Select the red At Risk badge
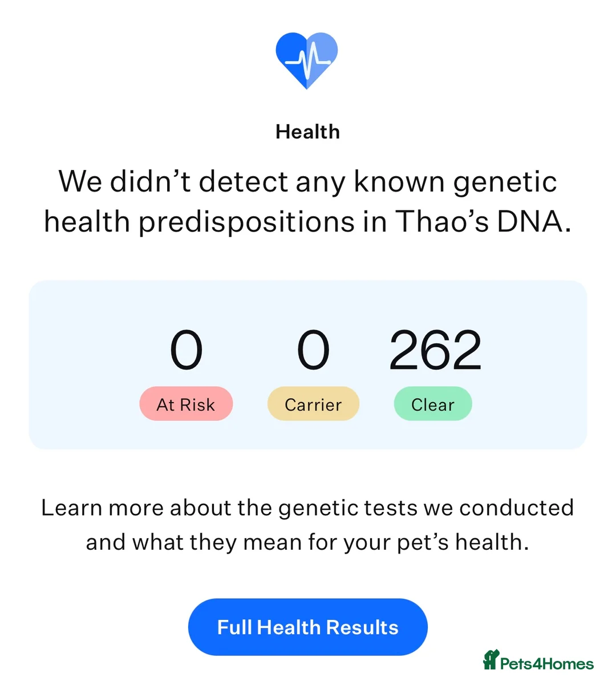This screenshot has height=682, width=616. [x=186, y=404]
